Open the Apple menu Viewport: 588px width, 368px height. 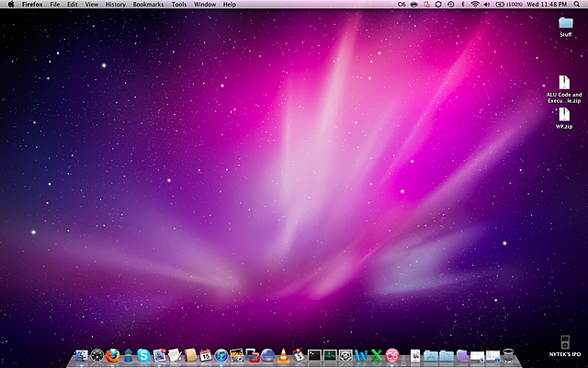click(11, 5)
